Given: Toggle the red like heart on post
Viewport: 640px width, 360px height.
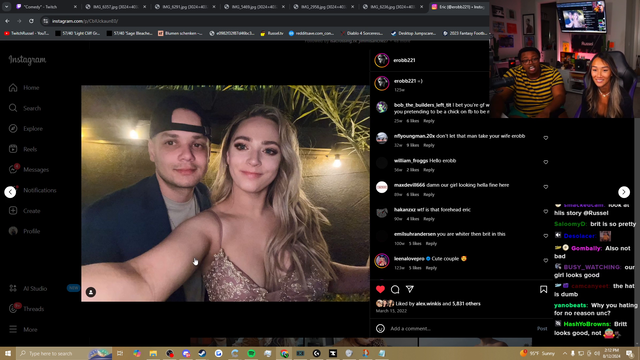Looking at the screenshot, I should point(380,289).
